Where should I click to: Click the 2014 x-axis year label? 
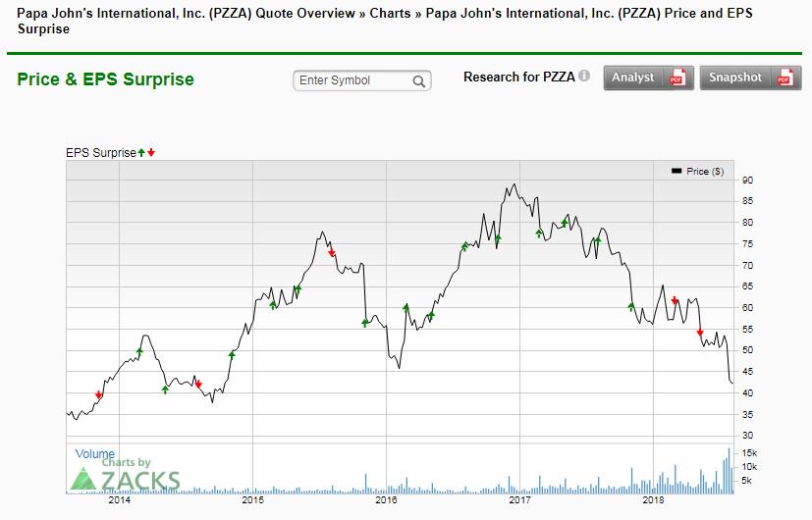coord(119,499)
